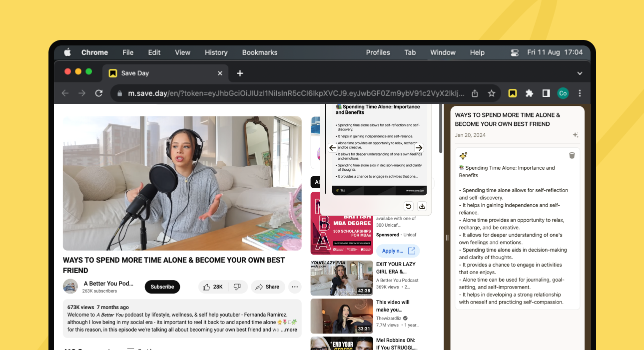The image size is (644, 350).
Task: Toggle the Chrome side panel icon
Action: pos(546,93)
